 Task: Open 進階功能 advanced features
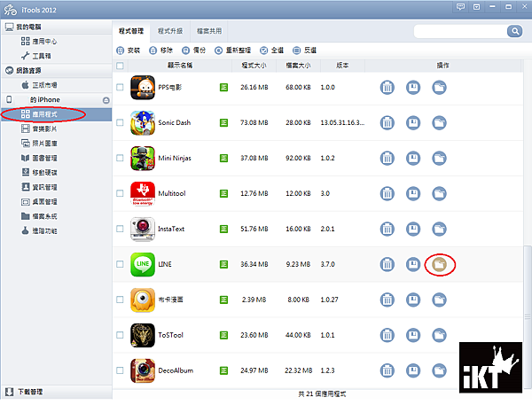[x=39, y=231]
